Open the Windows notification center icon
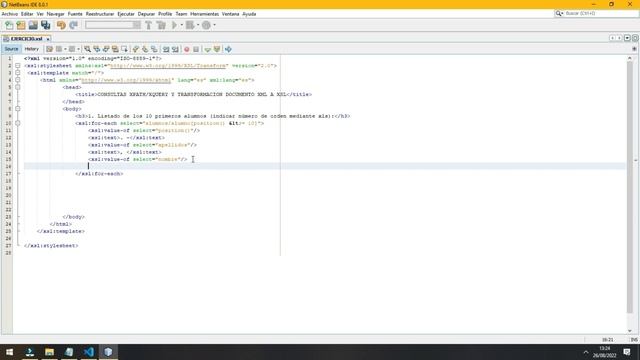 (x=627, y=352)
